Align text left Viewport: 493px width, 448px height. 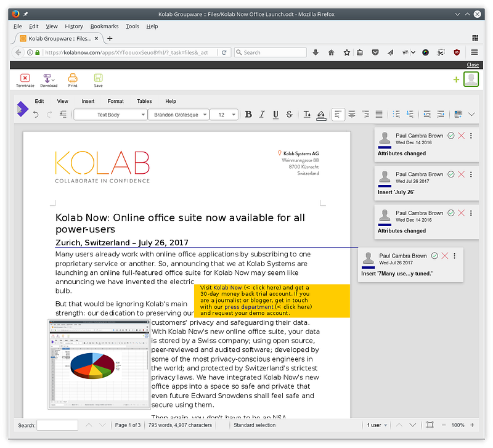(338, 115)
